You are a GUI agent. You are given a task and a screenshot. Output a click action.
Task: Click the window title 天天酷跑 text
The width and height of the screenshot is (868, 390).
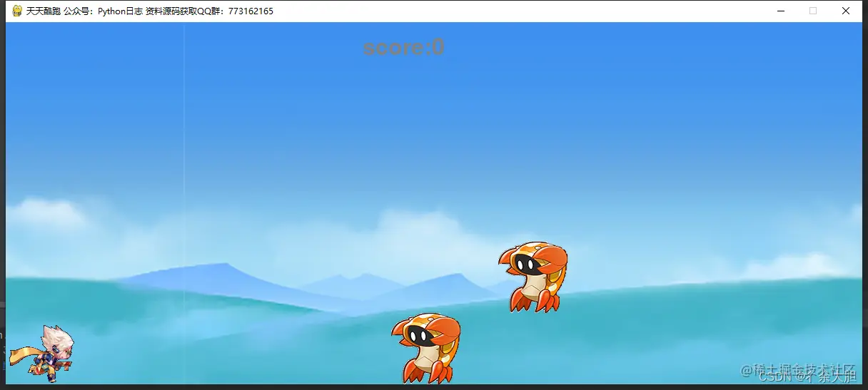coord(43,11)
